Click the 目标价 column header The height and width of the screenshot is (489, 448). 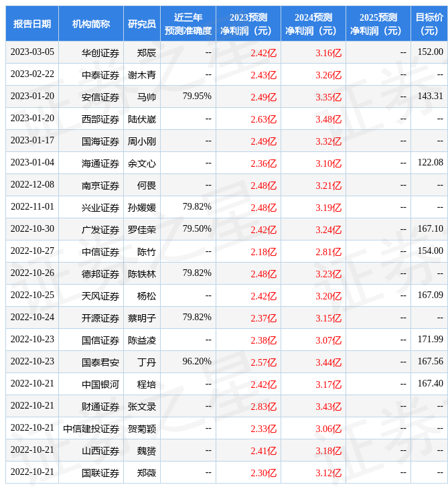[x=429, y=23]
